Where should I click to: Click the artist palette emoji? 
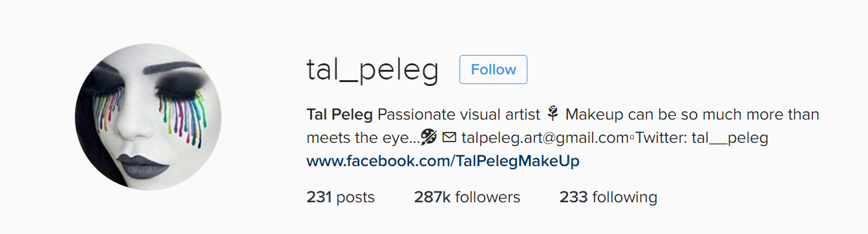point(429,138)
